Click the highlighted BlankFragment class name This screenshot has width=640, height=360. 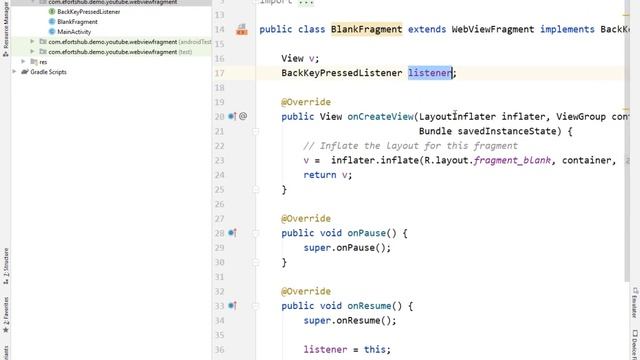click(367, 29)
